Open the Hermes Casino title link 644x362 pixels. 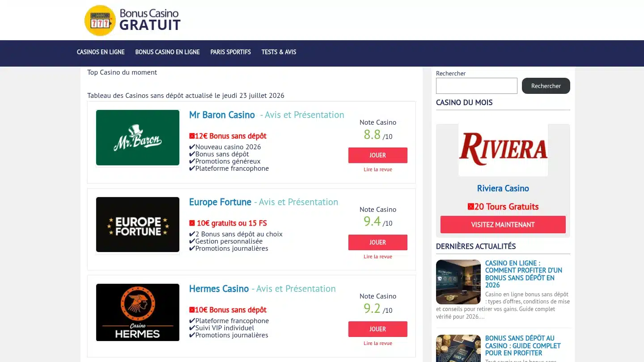(x=219, y=289)
